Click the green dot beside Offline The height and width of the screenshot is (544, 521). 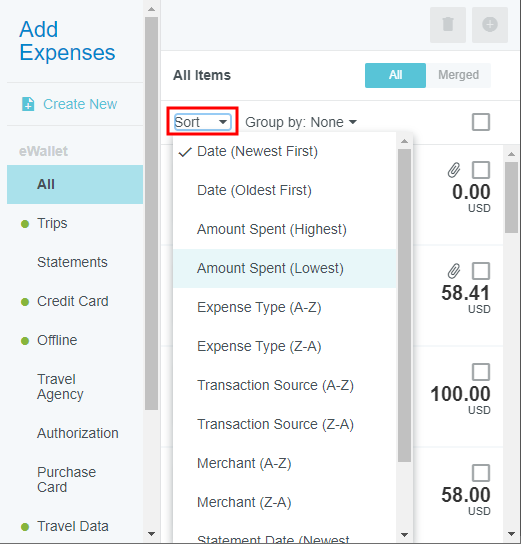(25, 341)
